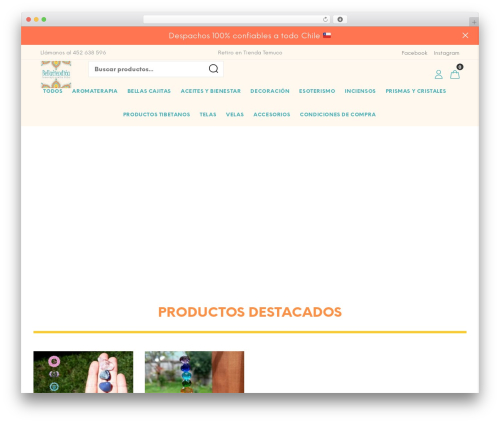
Task: Open CONDICIONES DE COMPRA page
Action: pos(337,114)
